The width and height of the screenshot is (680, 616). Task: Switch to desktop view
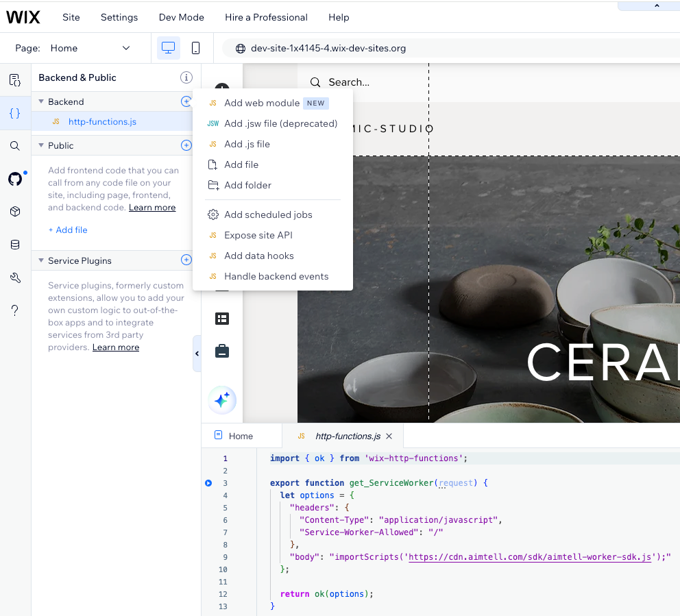[168, 48]
